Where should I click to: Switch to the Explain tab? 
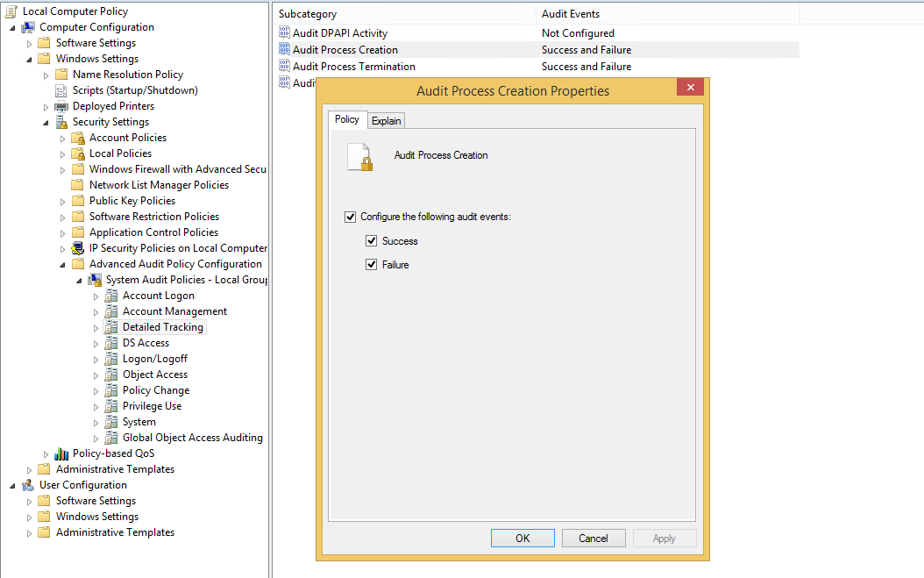click(x=386, y=121)
